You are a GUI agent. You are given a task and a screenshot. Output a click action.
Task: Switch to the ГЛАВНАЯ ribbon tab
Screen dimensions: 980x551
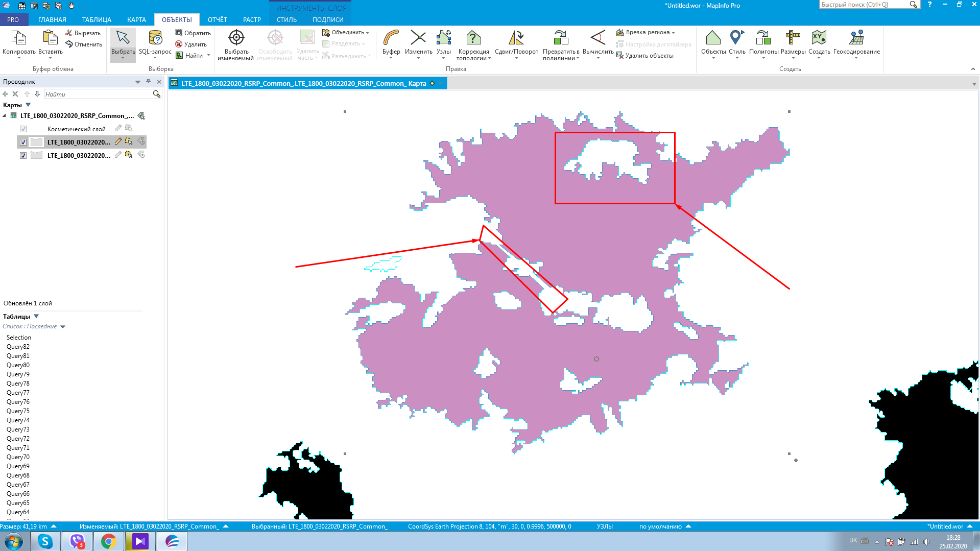tap(52, 20)
